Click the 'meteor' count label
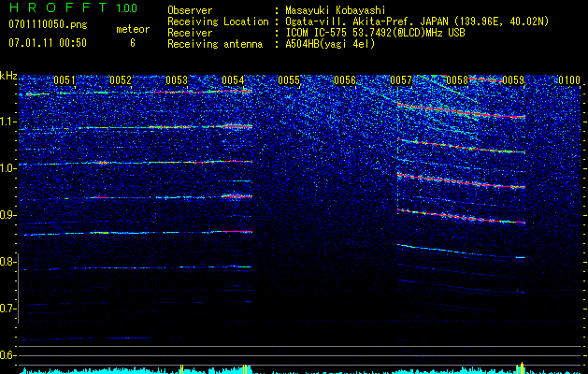588x374 pixels. click(133, 29)
